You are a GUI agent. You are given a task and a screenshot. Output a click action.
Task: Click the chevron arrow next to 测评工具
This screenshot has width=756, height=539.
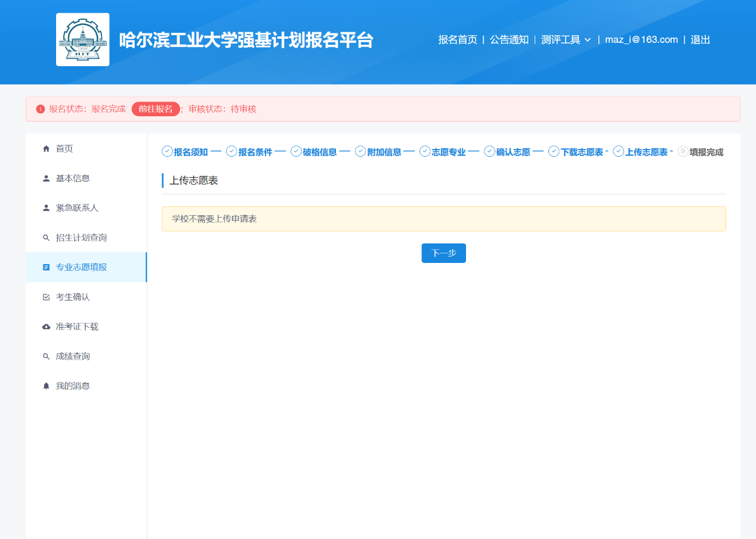click(588, 40)
